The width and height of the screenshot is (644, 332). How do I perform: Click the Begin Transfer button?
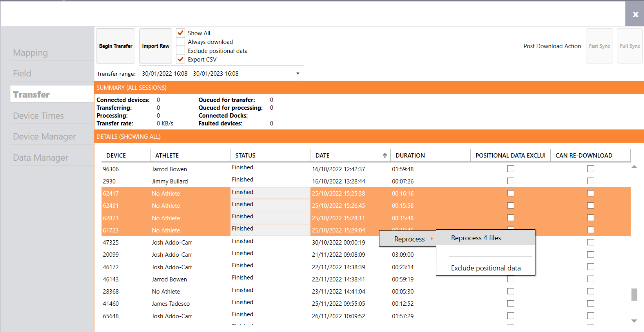[x=116, y=46]
